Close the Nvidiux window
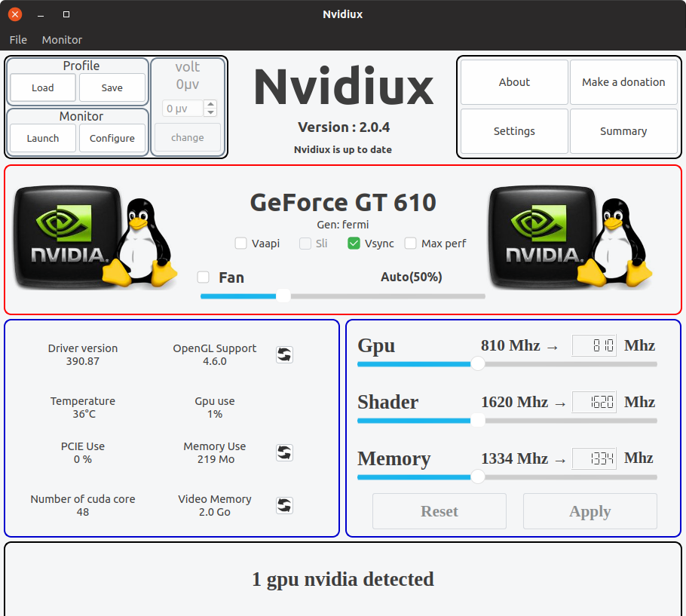The width and height of the screenshot is (686, 616). tap(15, 14)
